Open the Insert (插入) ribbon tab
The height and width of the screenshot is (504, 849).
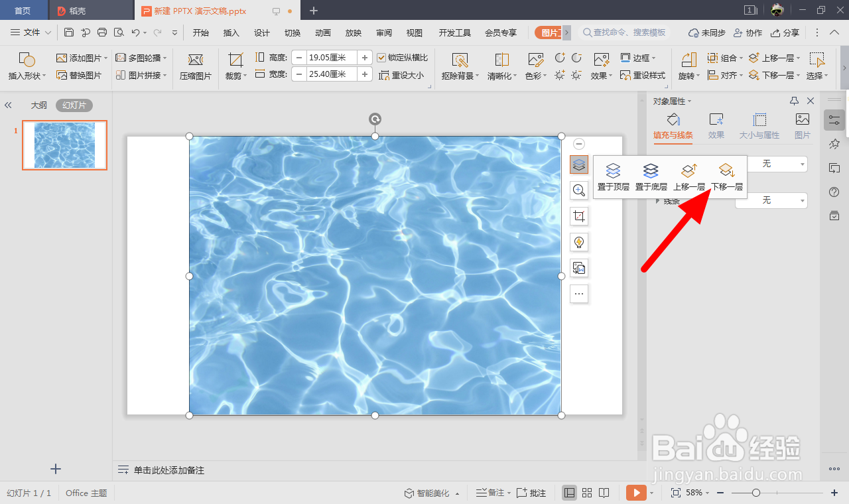coord(231,33)
